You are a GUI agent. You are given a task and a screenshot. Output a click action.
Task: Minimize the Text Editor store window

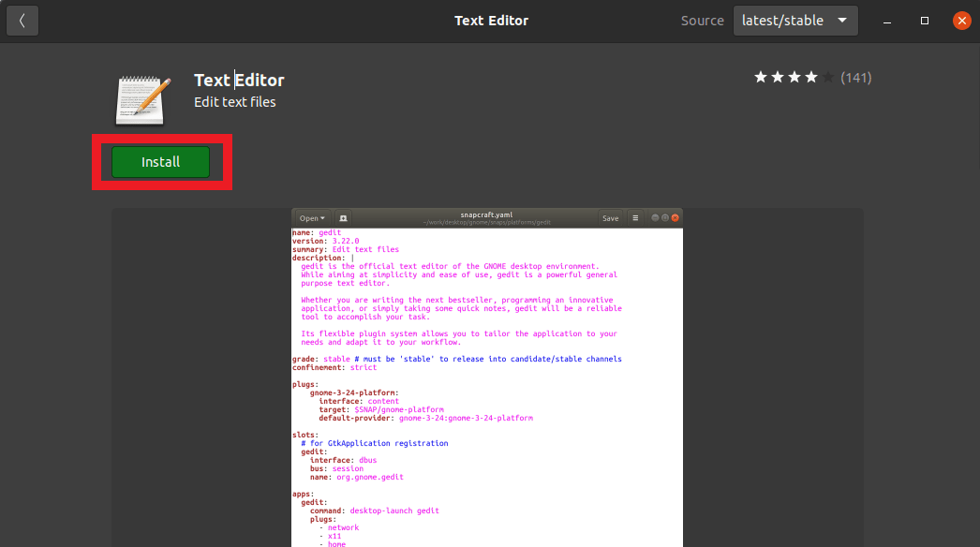point(886,20)
